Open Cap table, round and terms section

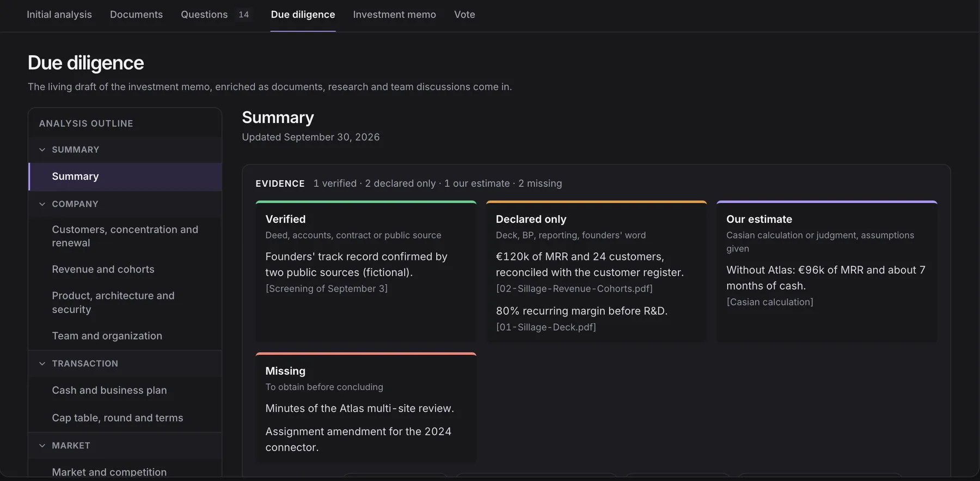(125, 418)
